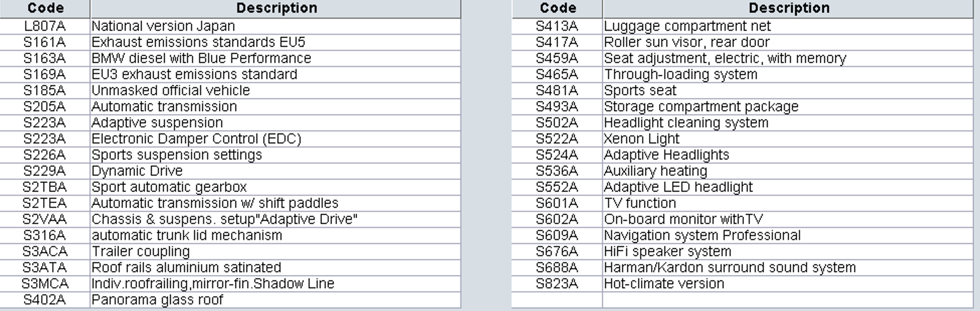Click the Panorama glass roof entry
Screen dimensions: 980x311
157,300
